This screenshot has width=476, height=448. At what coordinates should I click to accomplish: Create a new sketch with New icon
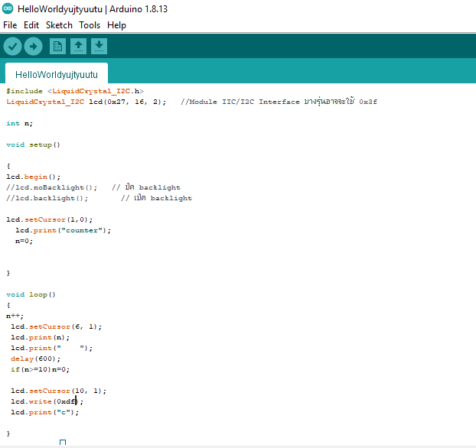[57, 47]
